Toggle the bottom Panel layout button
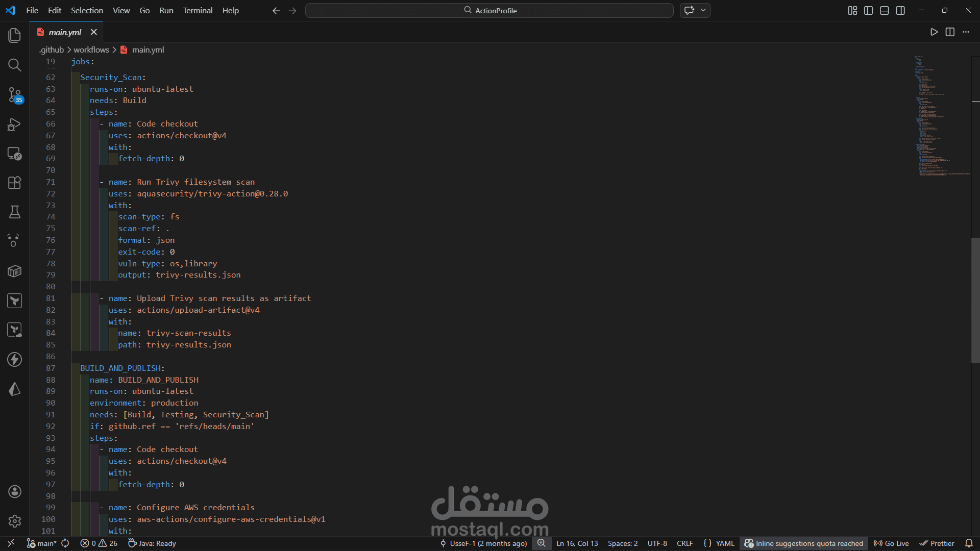 (885, 11)
